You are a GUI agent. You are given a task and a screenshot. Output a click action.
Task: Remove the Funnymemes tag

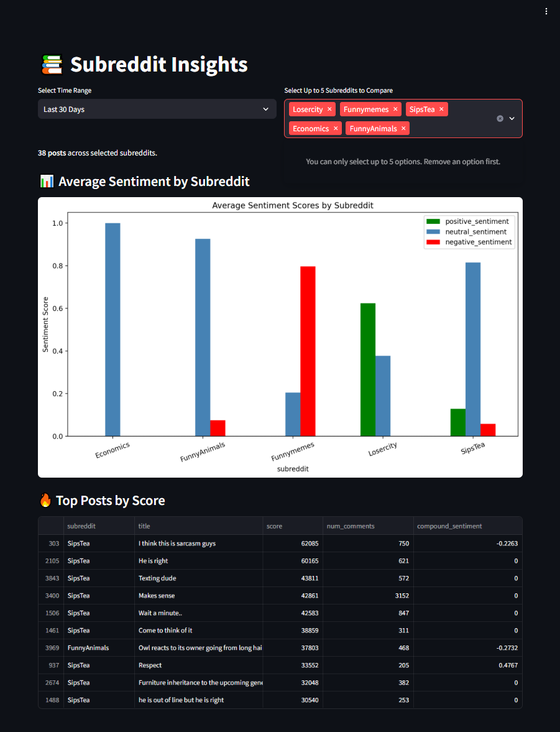tap(395, 109)
